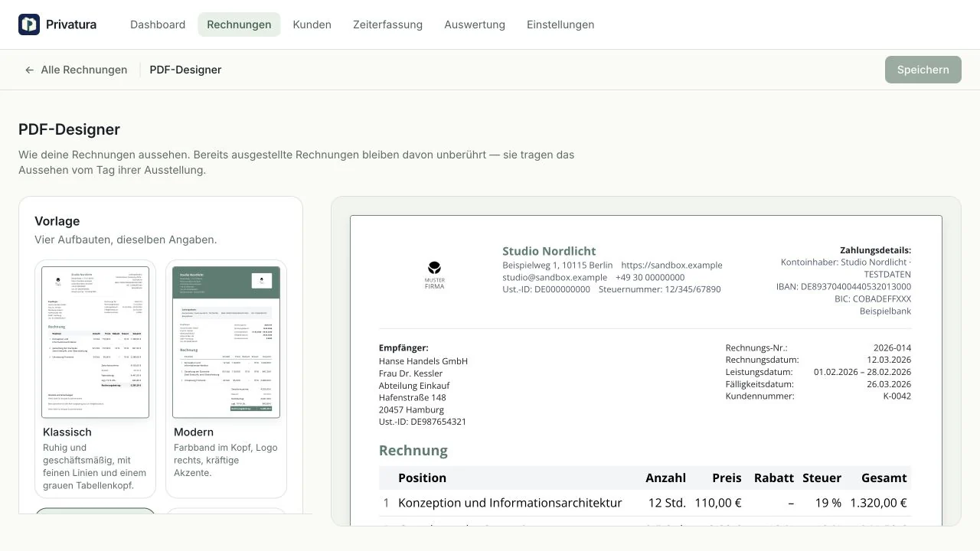Click the Position column header
This screenshot has width=980, height=551.
[422, 478]
